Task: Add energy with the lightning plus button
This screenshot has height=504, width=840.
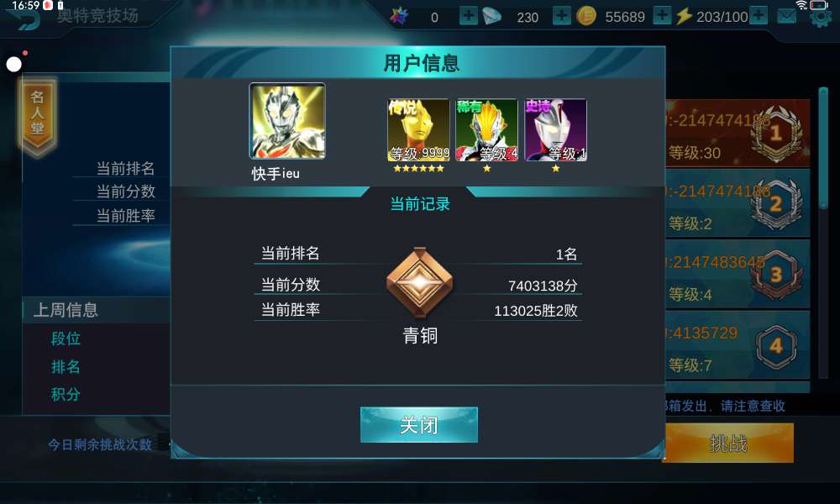Action: coord(759,15)
